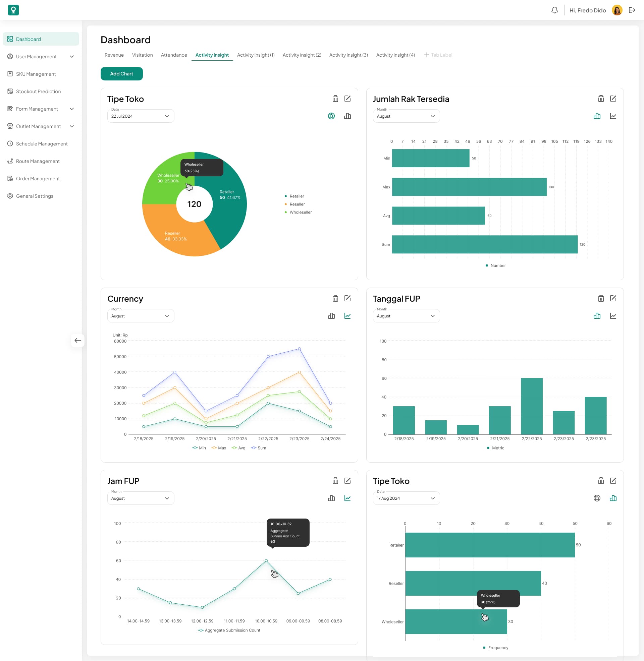Screen dimensions: 644x661
Task: Delete the Jam FUP chart
Action: pyautogui.click(x=335, y=481)
